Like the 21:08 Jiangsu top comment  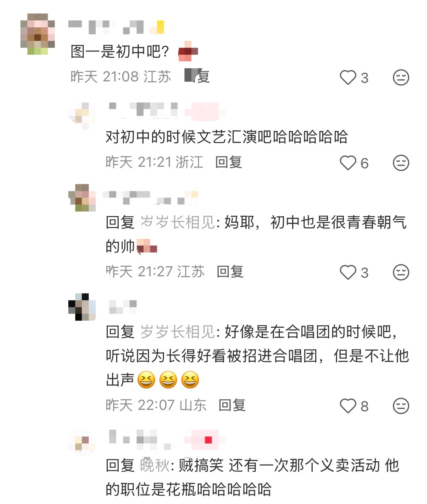(348, 77)
